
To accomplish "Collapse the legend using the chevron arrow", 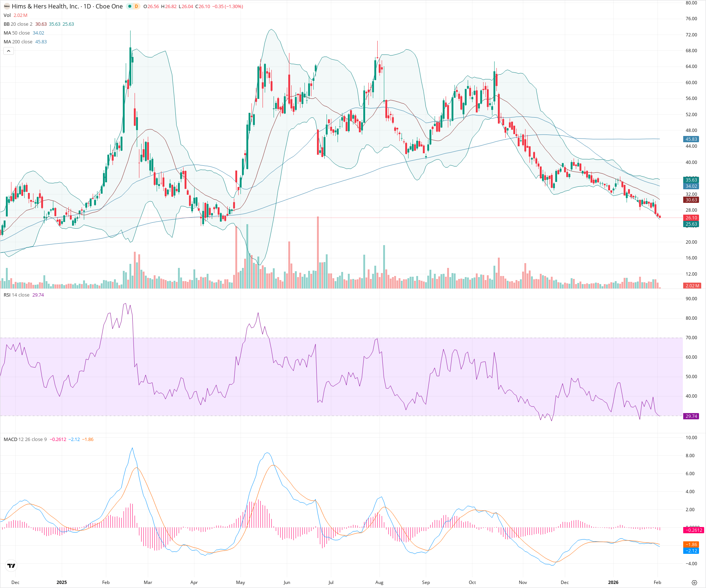I will click(x=8, y=51).
